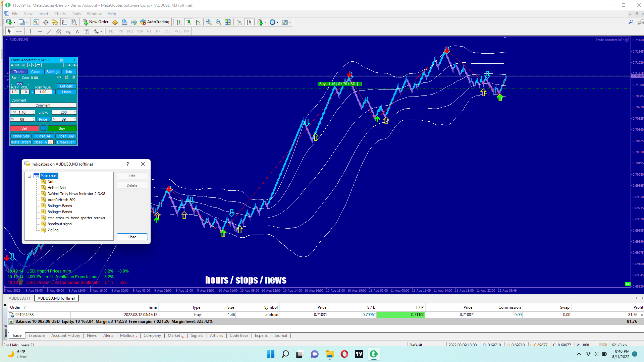This screenshot has width=644, height=362.
Task: Click the Zoom In magnifier icon
Action: tap(209, 22)
